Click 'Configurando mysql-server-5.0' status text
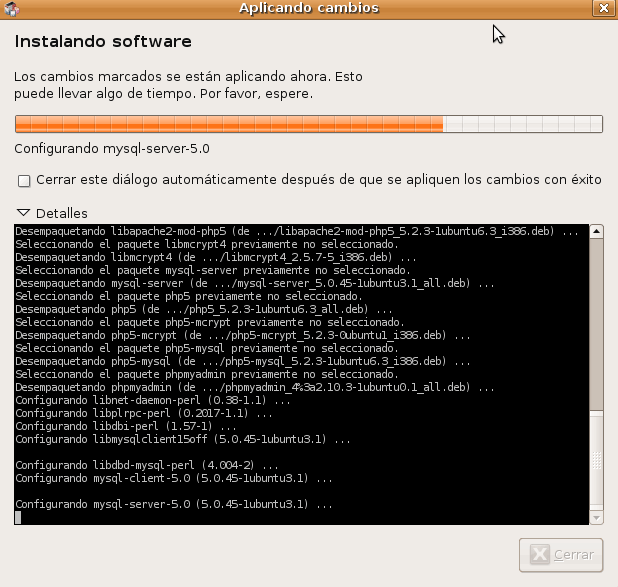This screenshot has height=587, width=618. [x=111, y=149]
